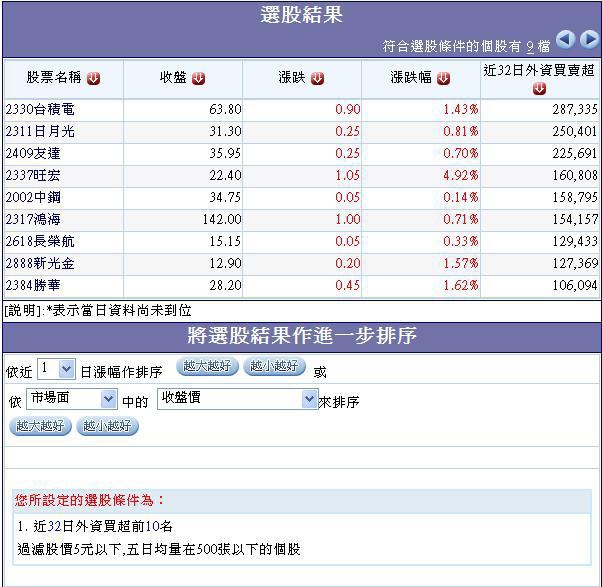
Task: Click the count 9 in results summary
Action: pyautogui.click(x=530, y=47)
